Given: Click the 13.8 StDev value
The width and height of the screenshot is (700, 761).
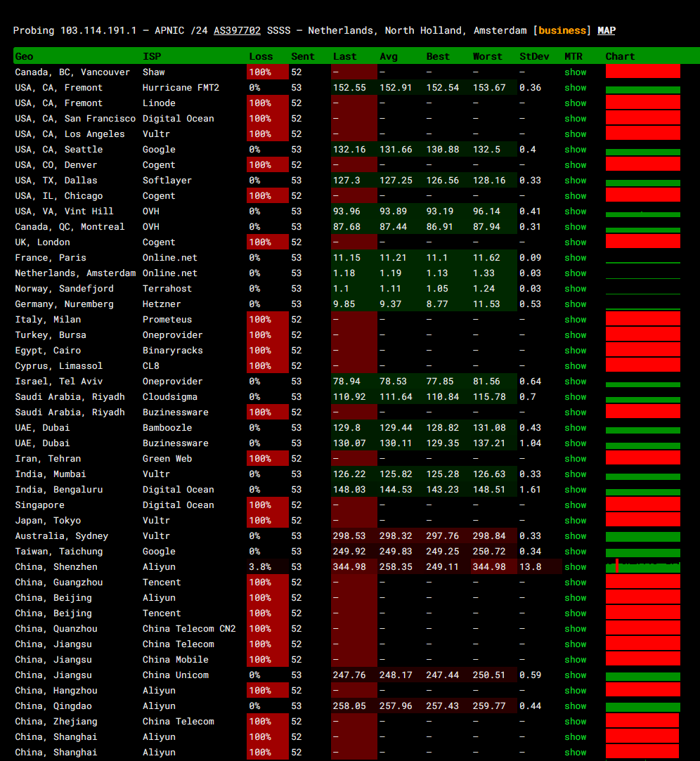Looking at the screenshot, I should pos(530,567).
